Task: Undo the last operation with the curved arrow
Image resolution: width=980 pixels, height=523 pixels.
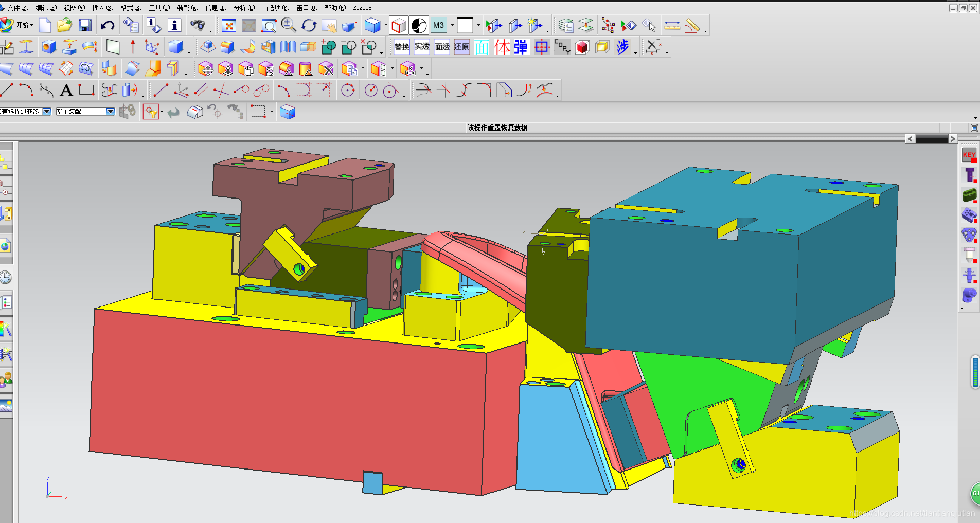Action: [108, 25]
